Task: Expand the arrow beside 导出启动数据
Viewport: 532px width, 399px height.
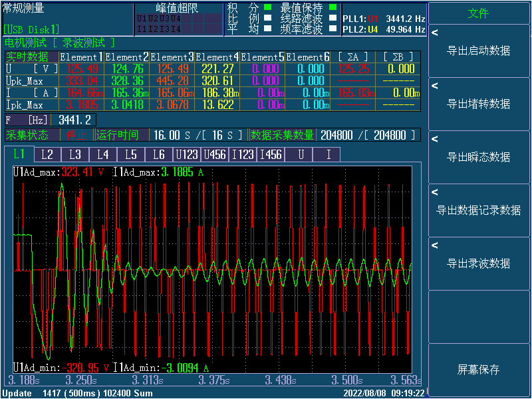Action: 434,33
